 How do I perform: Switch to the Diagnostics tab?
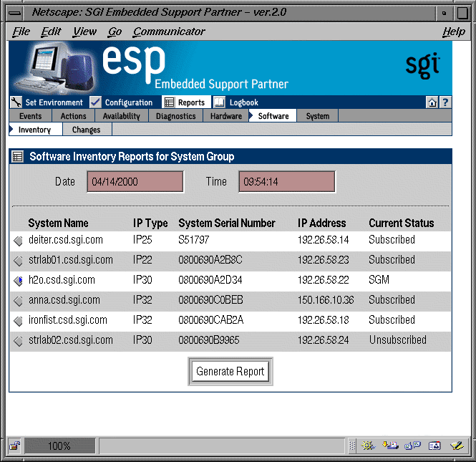[176, 116]
